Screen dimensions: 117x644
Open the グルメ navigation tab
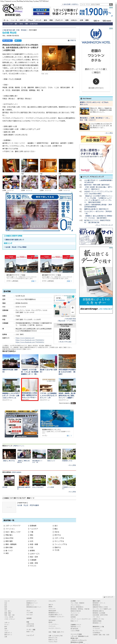[30, 20]
